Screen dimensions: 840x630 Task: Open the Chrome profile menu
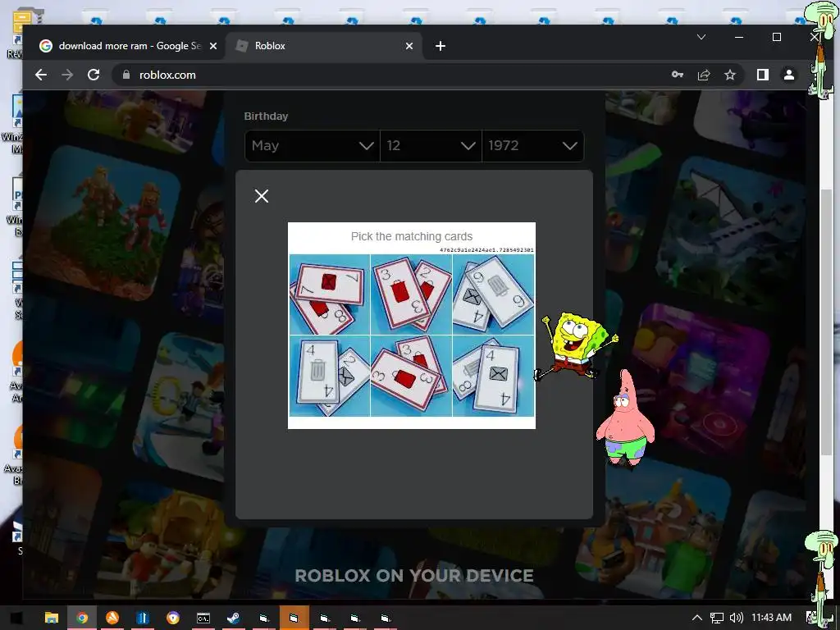click(788, 75)
